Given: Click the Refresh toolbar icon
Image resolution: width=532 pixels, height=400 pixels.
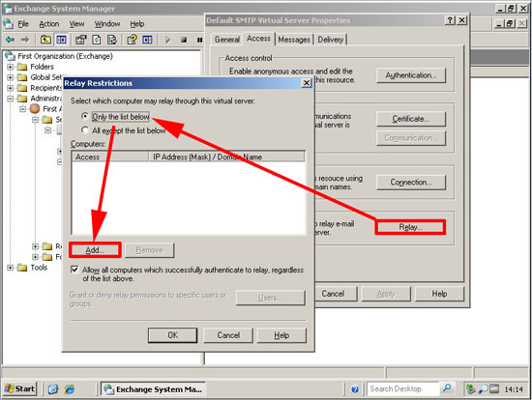Looking at the screenshot, I should pos(97,40).
